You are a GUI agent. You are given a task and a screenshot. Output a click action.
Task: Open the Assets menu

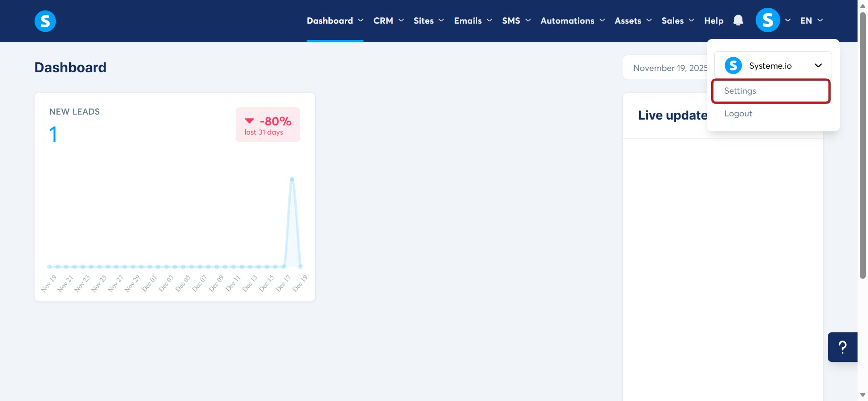coord(633,20)
